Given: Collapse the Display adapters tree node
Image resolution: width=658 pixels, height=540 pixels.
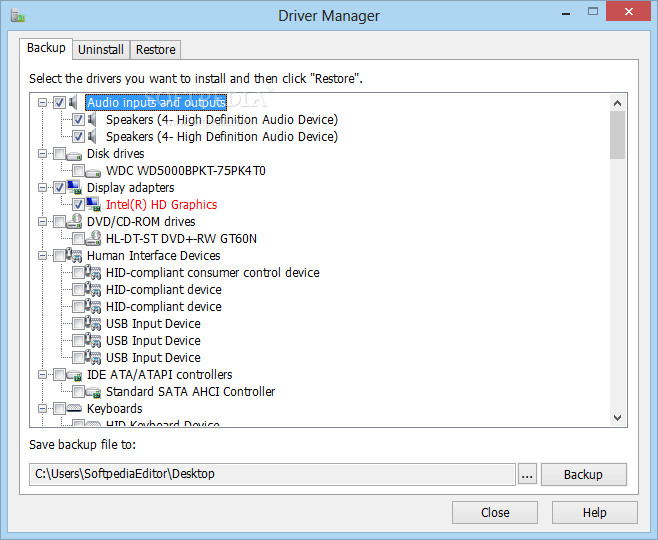Looking at the screenshot, I should (x=42, y=188).
